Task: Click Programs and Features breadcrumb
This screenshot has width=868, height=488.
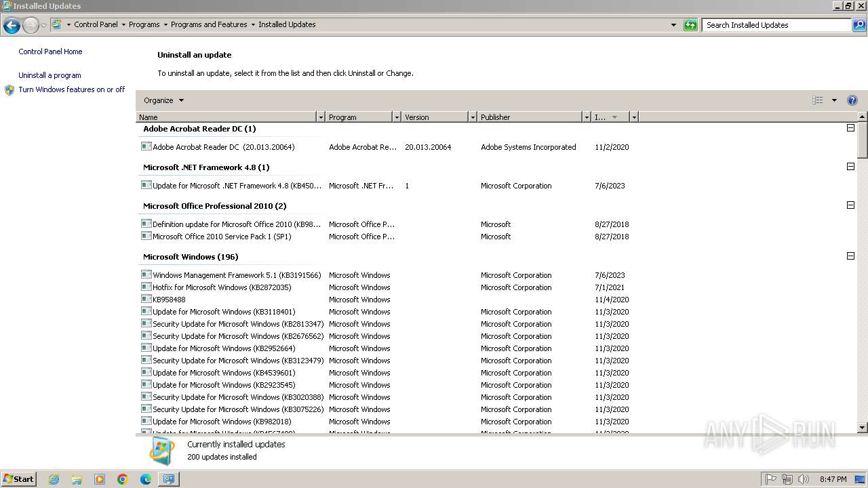Action: pyautogui.click(x=209, y=24)
